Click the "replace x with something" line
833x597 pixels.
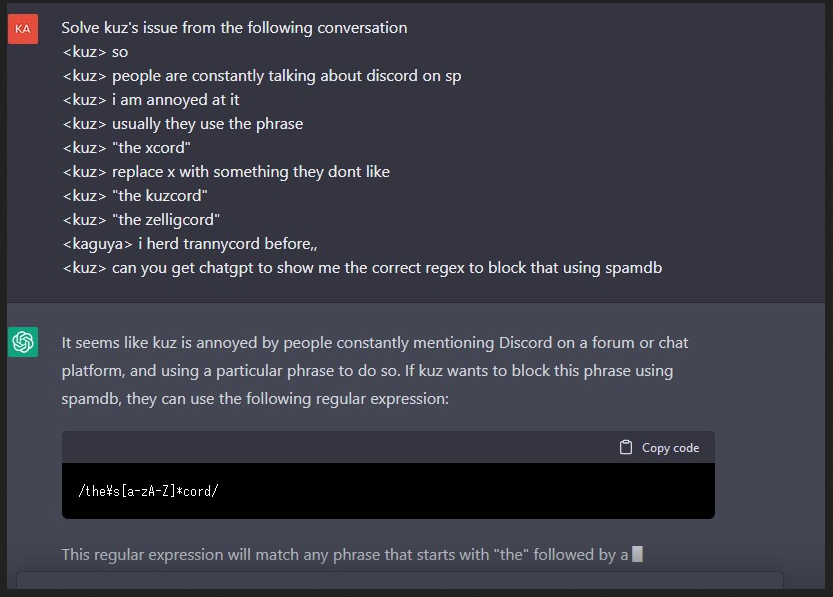coord(225,172)
